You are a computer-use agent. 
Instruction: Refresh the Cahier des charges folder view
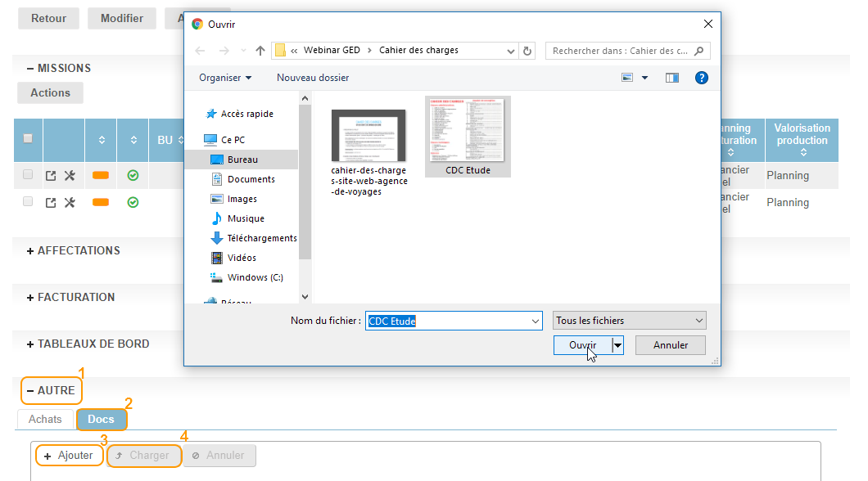pyautogui.click(x=527, y=51)
